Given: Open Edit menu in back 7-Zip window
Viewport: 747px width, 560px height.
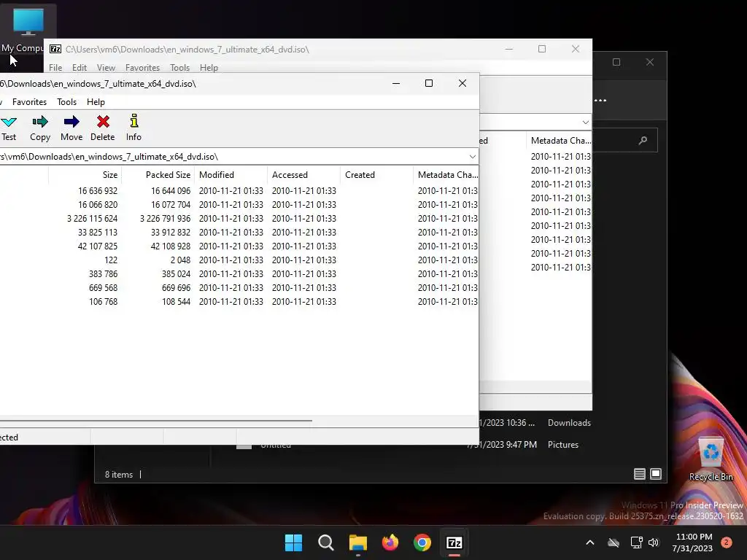Looking at the screenshot, I should pyautogui.click(x=79, y=68).
